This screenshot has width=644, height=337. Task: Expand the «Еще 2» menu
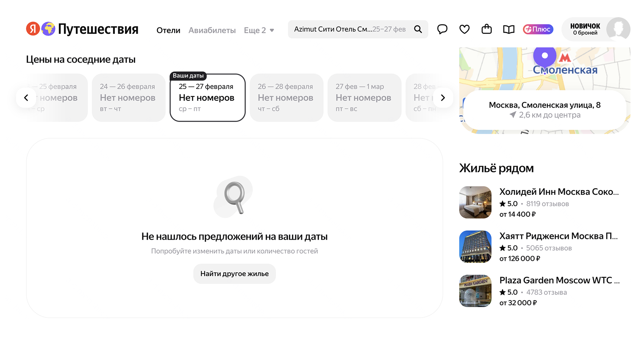[x=259, y=30]
